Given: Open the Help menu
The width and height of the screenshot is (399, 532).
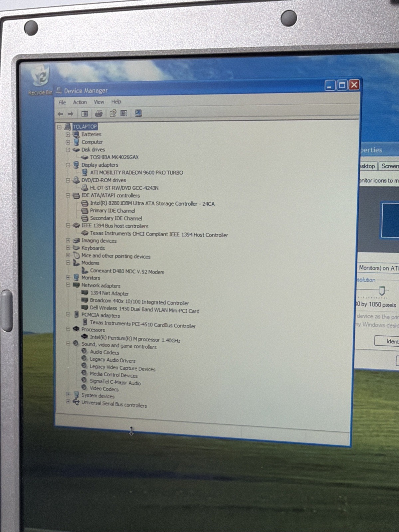Looking at the screenshot, I should click(116, 101).
